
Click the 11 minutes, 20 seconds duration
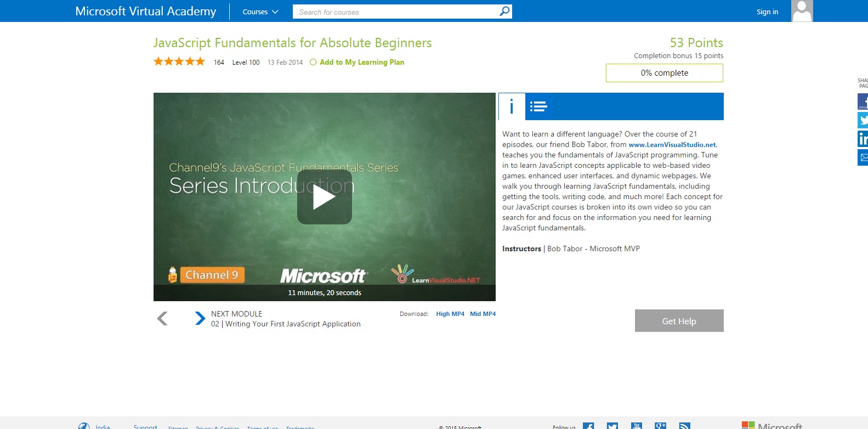point(325,293)
